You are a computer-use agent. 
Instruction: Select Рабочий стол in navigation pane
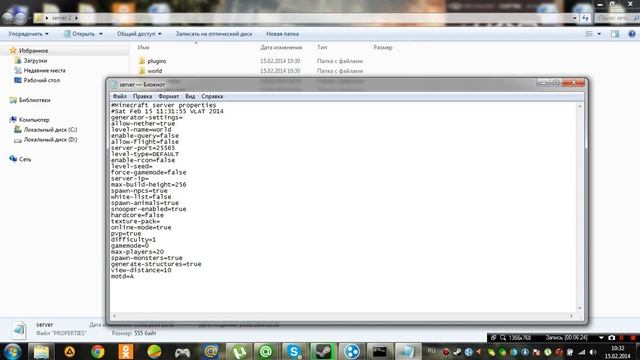click(42, 80)
